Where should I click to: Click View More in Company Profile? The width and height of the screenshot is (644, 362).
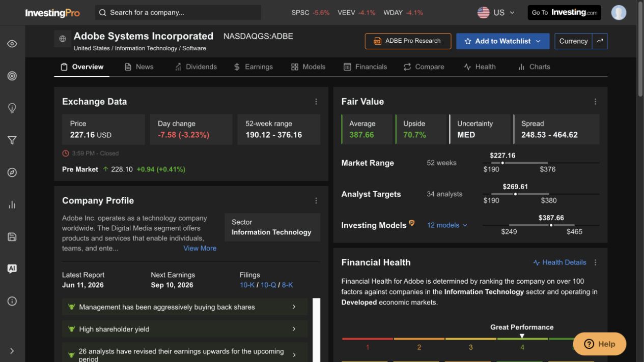point(200,248)
